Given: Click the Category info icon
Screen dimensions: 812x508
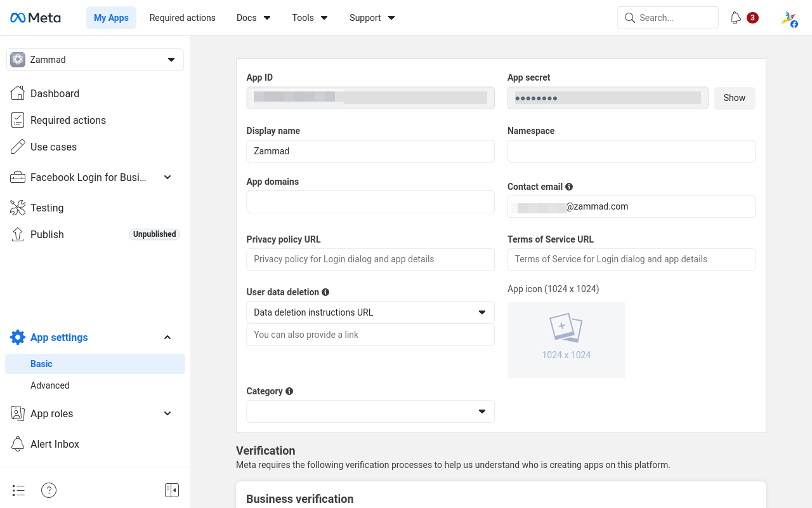Looking at the screenshot, I should pos(289,391).
